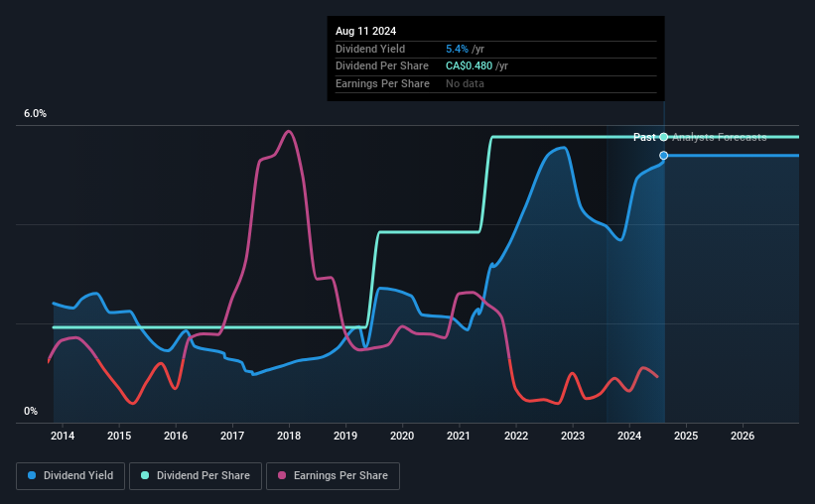Click the 2017 x-axis label
815x504 pixels.
coord(232,436)
